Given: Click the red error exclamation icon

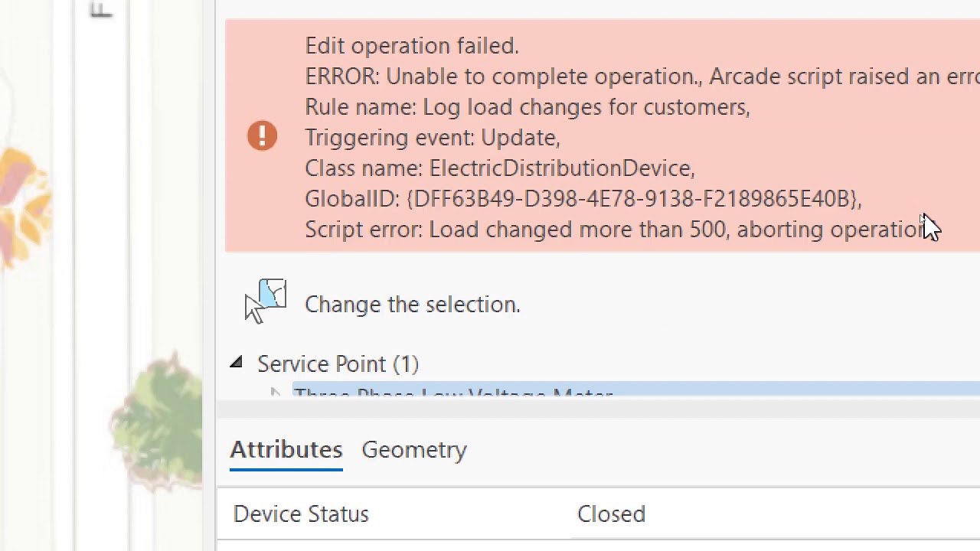Looking at the screenshot, I should point(262,136).
